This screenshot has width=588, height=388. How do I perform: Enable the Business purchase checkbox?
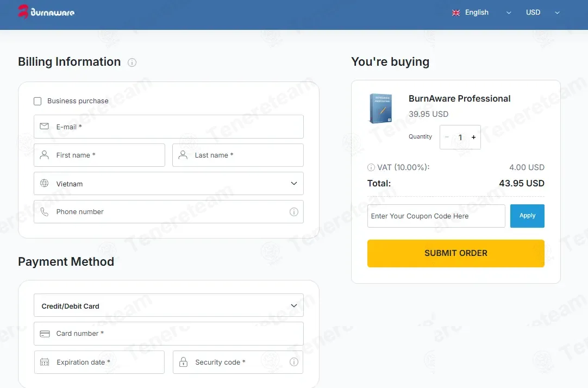37,101
